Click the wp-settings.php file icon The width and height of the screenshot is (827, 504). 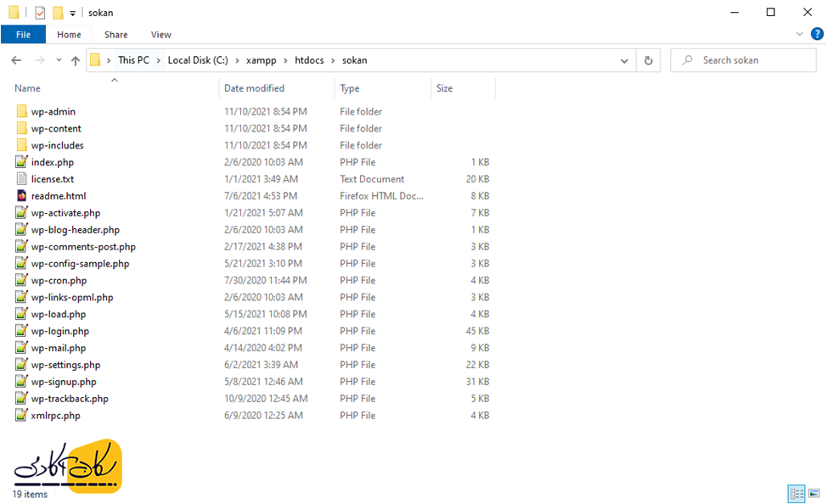click(21, 364)
